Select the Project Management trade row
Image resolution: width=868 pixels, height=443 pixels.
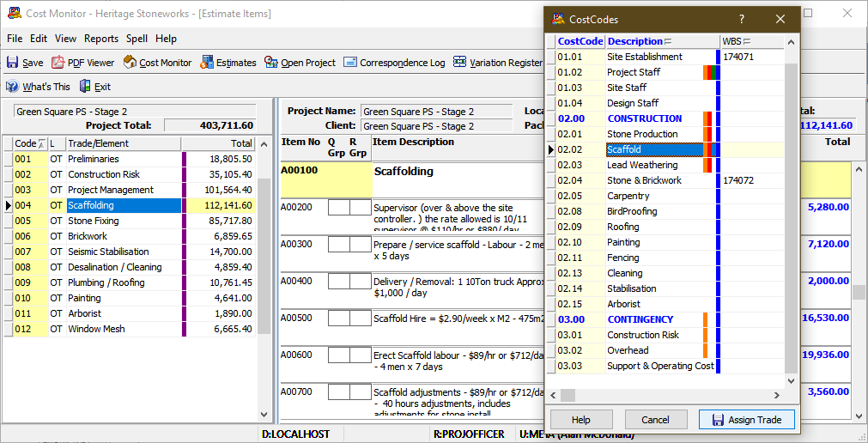pos(130,190)
